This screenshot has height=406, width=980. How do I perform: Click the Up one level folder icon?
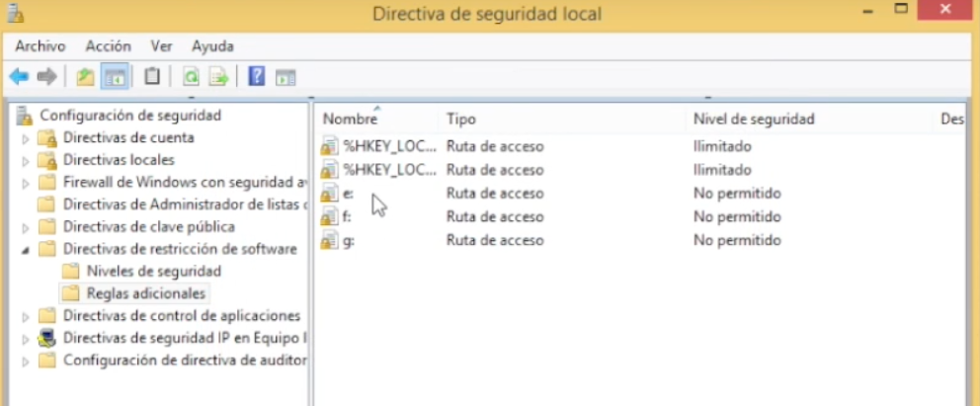coord(86,76)
